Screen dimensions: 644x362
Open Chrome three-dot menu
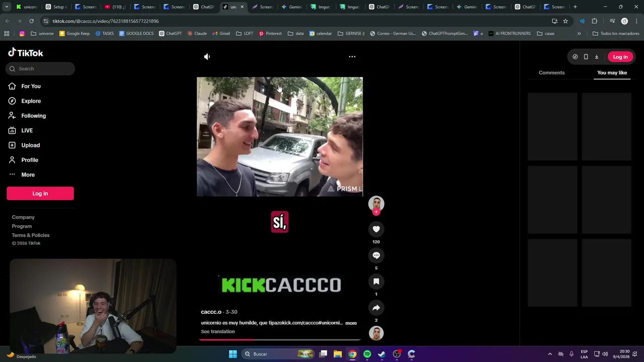636,21
